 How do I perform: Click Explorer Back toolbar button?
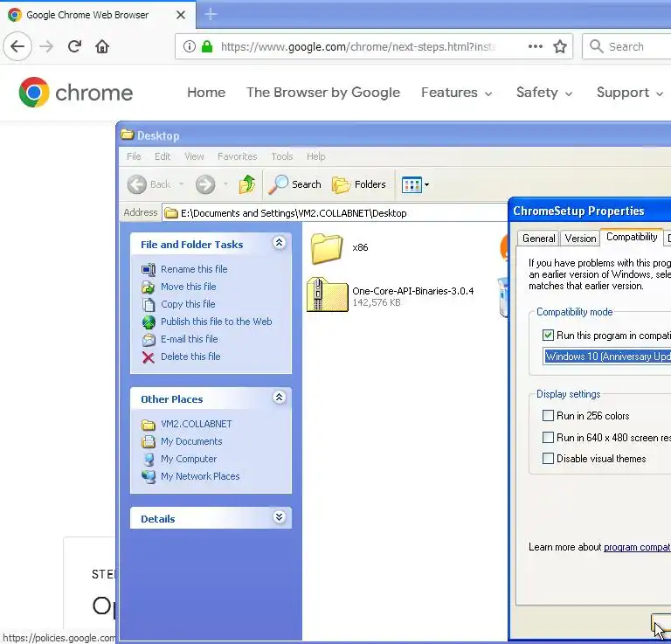tap(149, 184)
